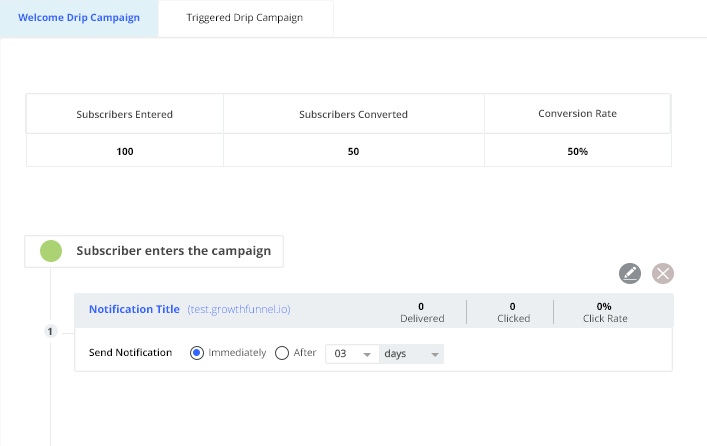Click the pencil edit icon
This screenshot has width=707, height=446.
[x=629, y=273]
